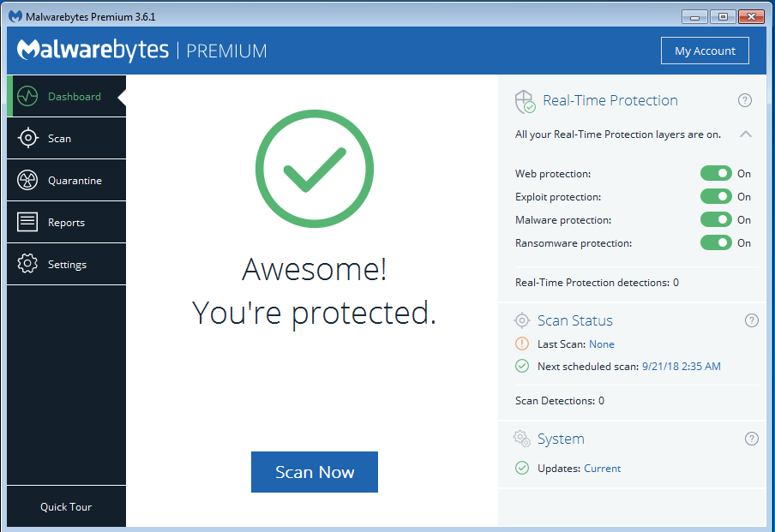The height and width of the screenshot is (532, 775).
Task: Disable Exploit protection switch
Action: [x=716, y=196]
